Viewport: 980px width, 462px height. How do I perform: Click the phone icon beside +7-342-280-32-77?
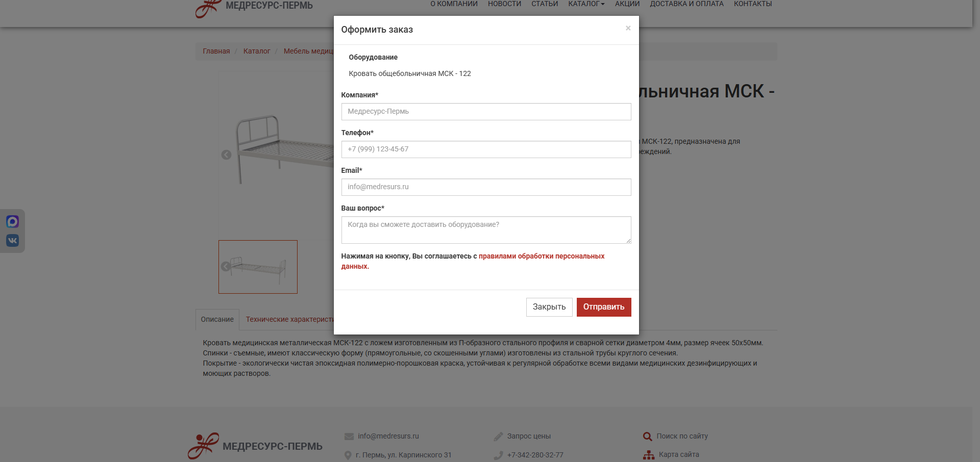tap(499, 455)
